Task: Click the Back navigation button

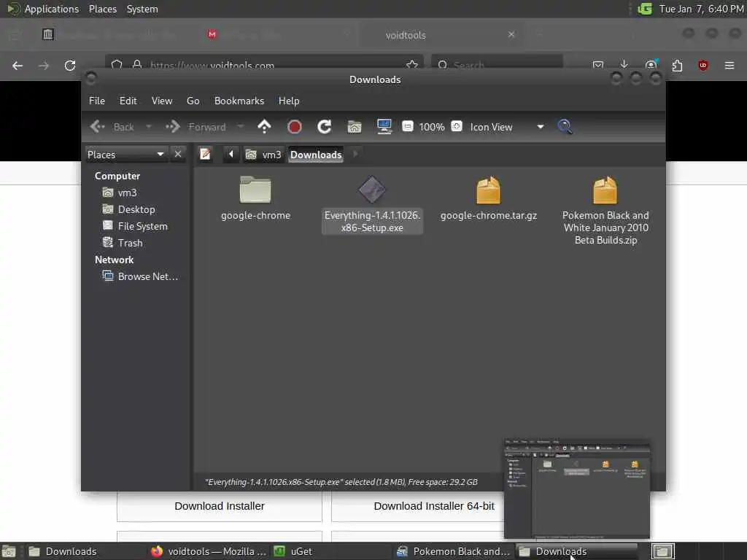Action: coord(112,127)
